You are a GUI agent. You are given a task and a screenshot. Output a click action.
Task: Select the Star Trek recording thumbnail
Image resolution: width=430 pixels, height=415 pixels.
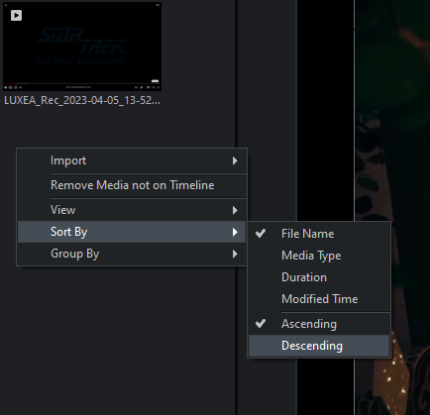[x=82, y=46]
